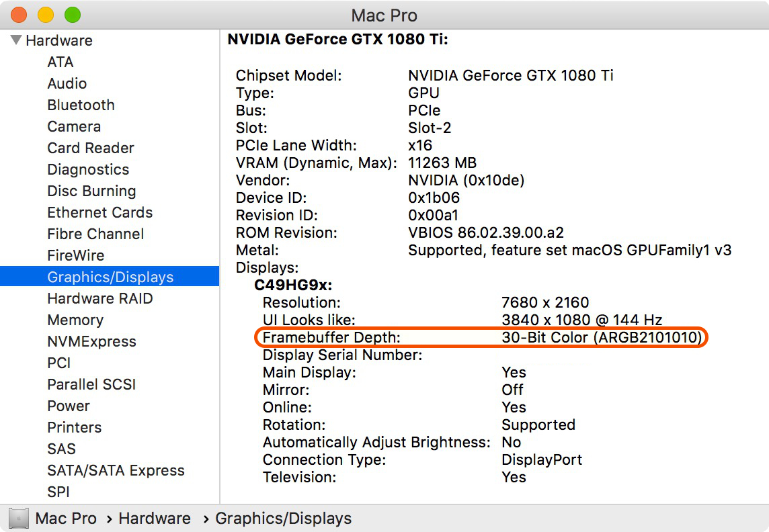The width and height of the screenshot is (769, 532).
Task: Select SPI in the sidebar
Action: [x=58, y=492]
